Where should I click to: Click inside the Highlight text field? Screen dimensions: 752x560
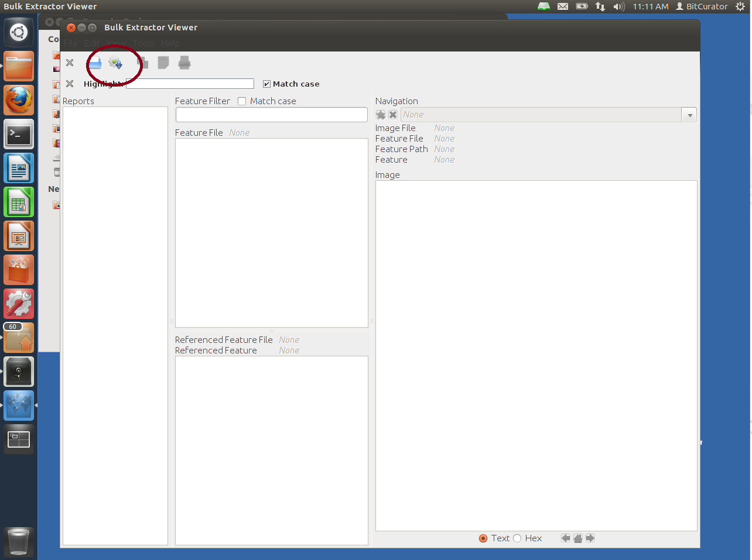click(x=190, y=84)
